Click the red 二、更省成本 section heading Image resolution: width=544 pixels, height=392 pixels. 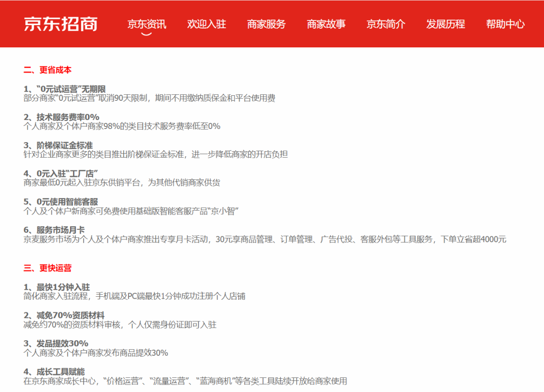[48, 70]
